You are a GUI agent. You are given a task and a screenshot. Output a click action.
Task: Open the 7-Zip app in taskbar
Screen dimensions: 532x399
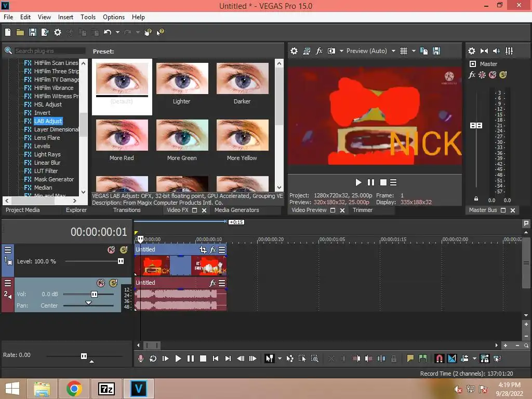pos(107,389)
